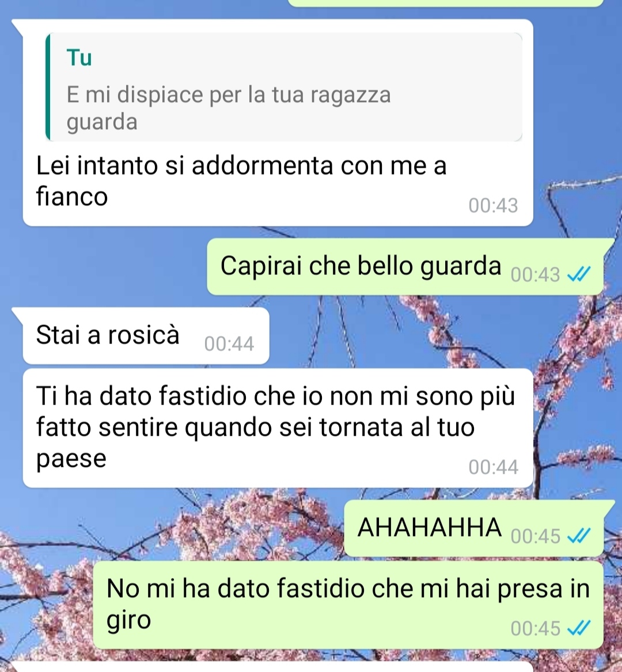Tap the 00:43 timestamp on the received message
The image size is (622, 672).
pyautogui.click(x=493, y=205)
